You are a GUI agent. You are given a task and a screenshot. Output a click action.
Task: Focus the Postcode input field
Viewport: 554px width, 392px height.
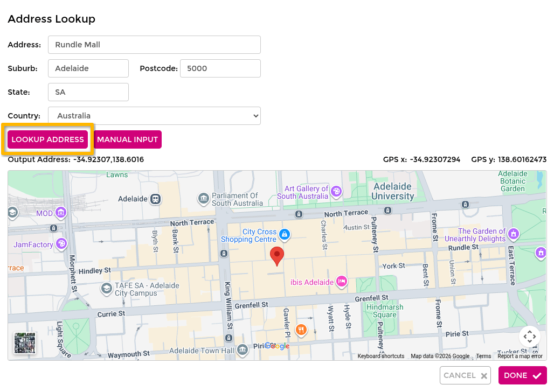click(x=220, y=68)
